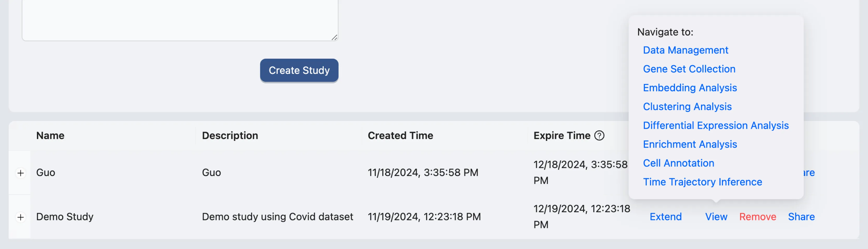868x249 pixels.
Task: Open Gene Set Collection from popup
Action: coord(689,69)
